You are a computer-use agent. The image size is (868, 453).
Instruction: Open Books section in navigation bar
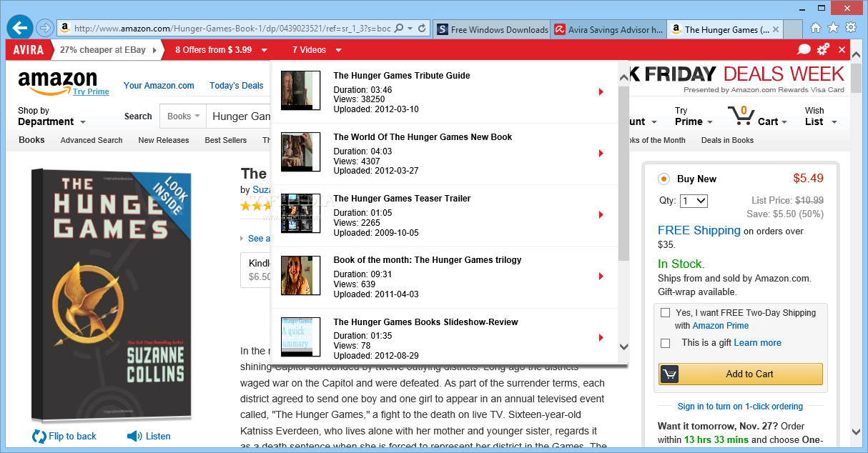pos(31,140)
